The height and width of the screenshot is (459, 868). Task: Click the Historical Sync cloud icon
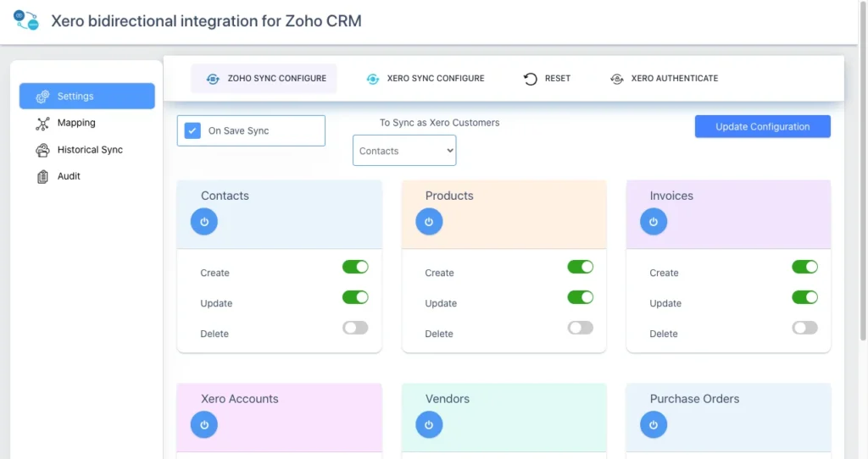tap(42, 150)
